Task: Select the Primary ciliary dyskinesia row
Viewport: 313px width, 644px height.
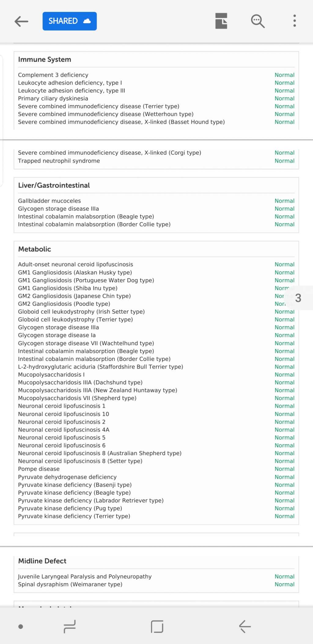Action: pyautogui.click(x=53, y=99)
